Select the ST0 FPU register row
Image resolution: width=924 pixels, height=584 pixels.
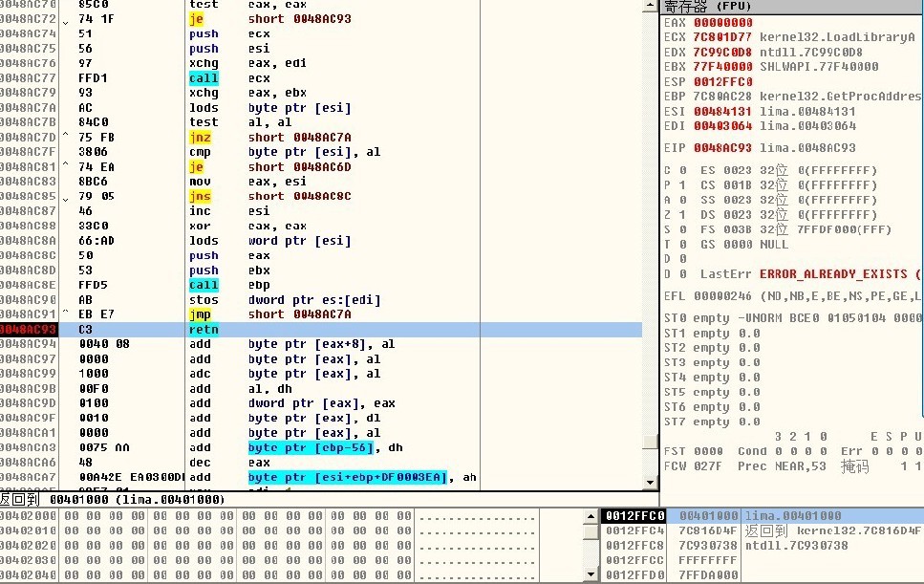(792, 318)
